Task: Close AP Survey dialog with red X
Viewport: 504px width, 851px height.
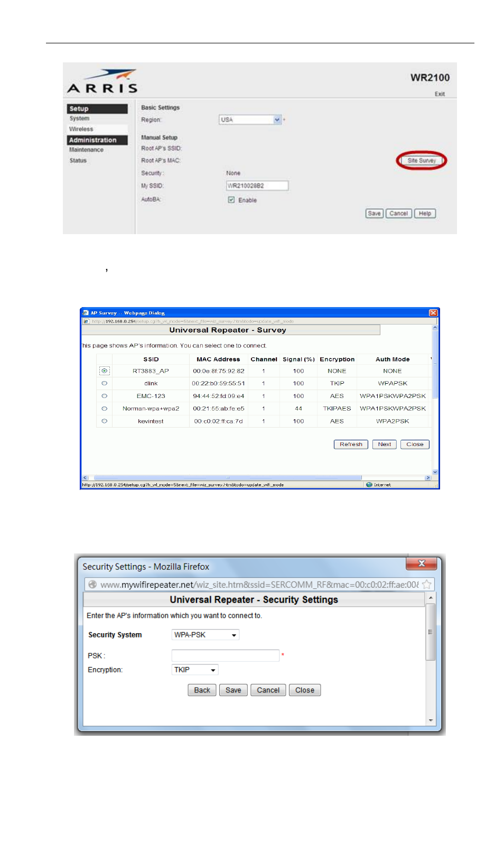Action: (433, 313)
